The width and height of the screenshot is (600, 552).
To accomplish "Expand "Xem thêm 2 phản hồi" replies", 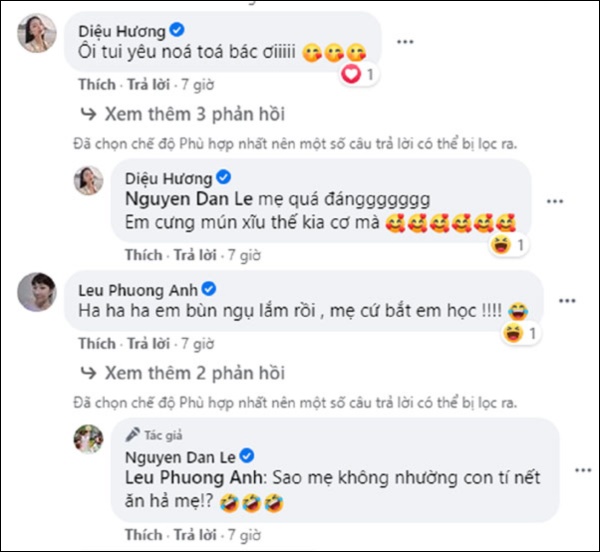I will coord(183,373).
